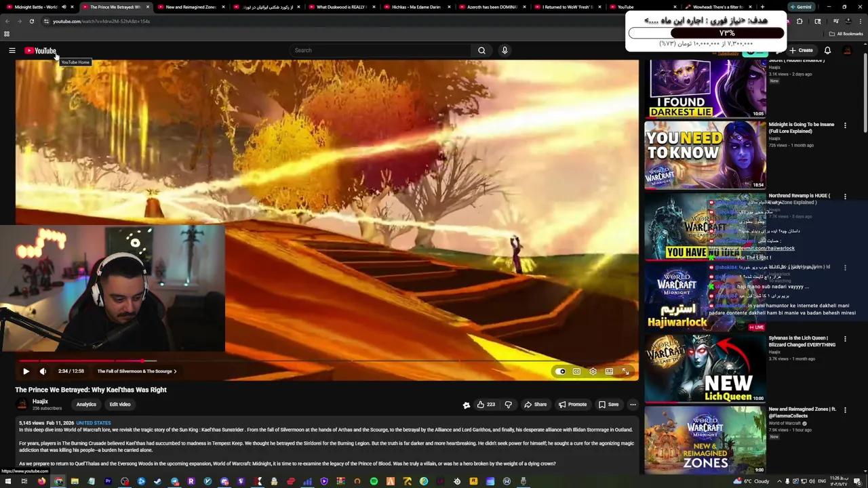This screenshot has width=868, height=488.
Task: Click the Edit video button
Action: pos(120,405)
